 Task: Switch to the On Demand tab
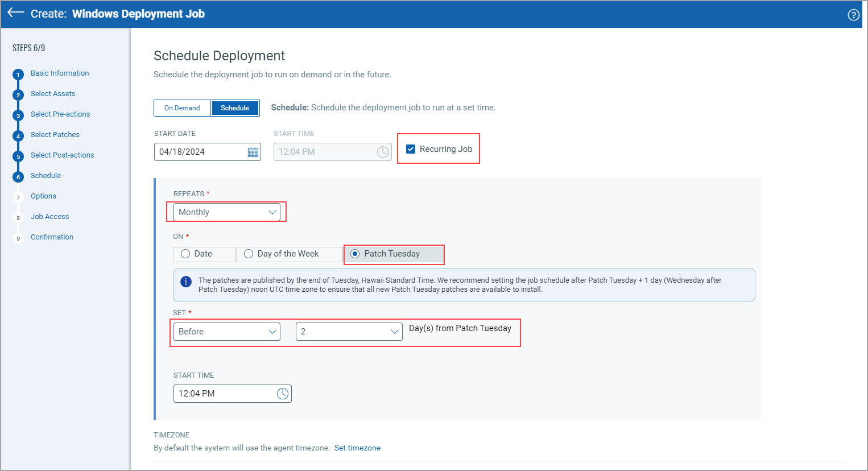click(x=182, y=108)
